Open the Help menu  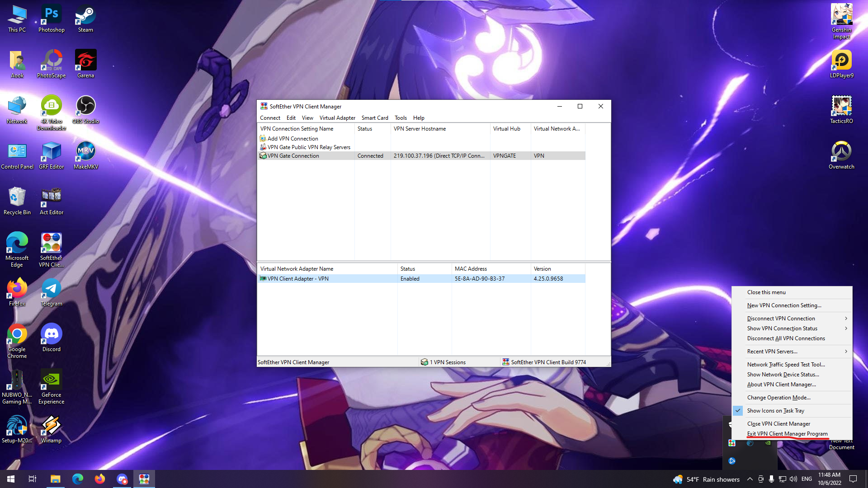point(419,118)
